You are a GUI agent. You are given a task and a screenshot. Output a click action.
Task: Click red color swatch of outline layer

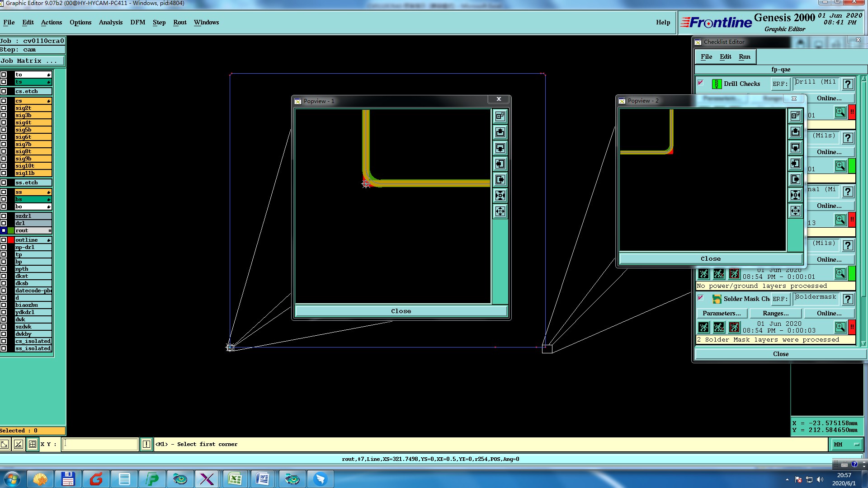[11, 240]
